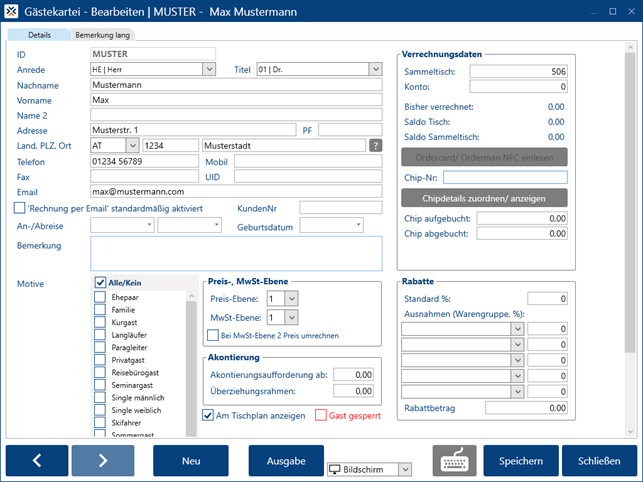Tick the 'Familie' motive checkbox
The height and width of the screenshot is (482, 643).
click(100, 310)
